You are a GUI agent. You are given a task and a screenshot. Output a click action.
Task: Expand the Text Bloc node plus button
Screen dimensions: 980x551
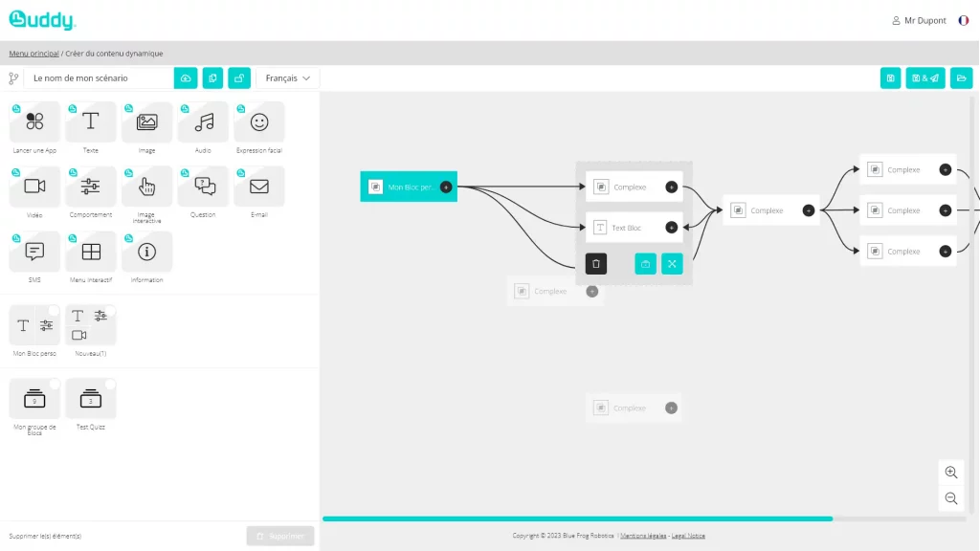(671, 228)
